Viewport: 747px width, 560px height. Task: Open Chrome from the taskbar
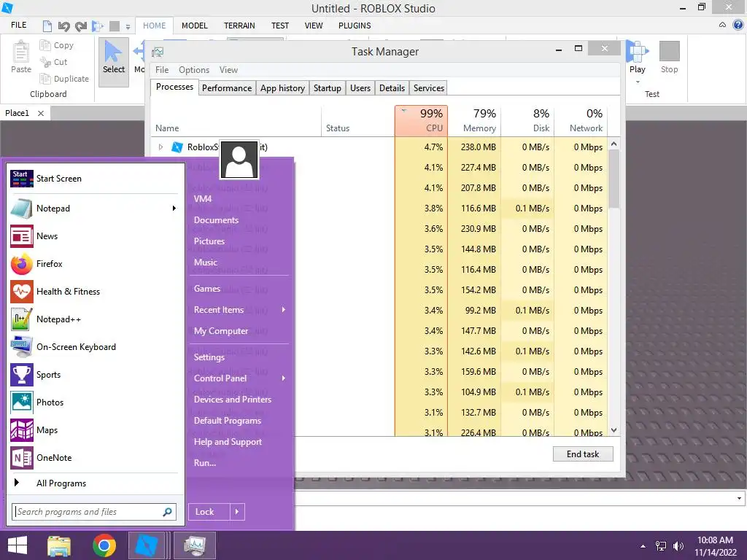point(104,545)
